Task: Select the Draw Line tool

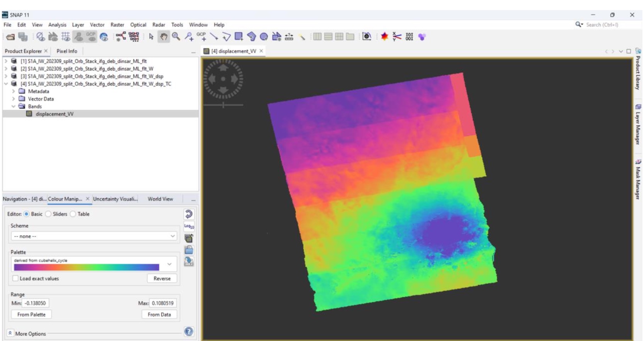Action: [214, 37]
